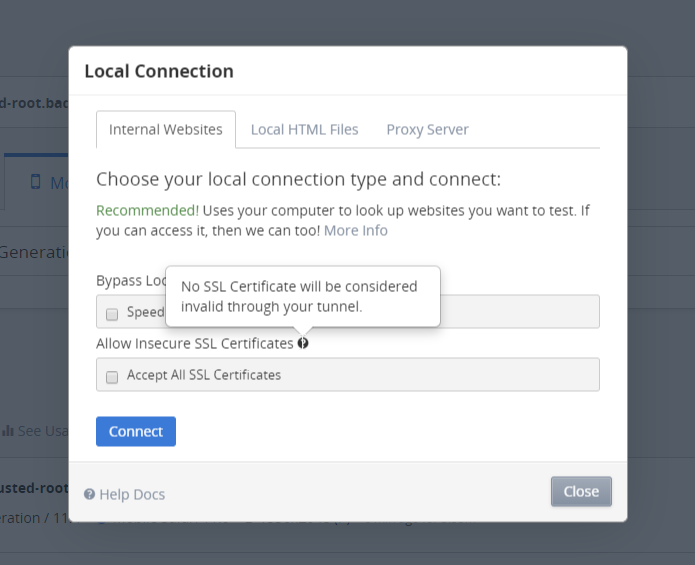Click the Choose your local connection type heading

click(298, 180)
